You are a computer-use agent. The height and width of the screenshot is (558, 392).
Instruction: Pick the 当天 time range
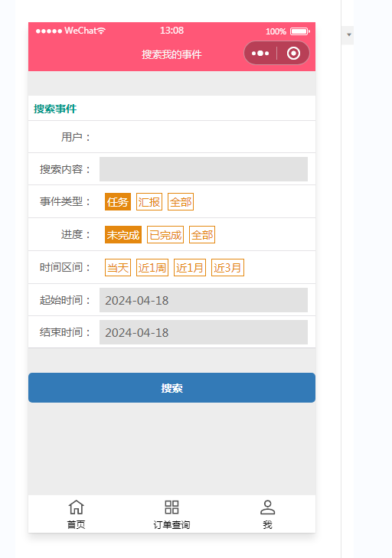(118, 267)
